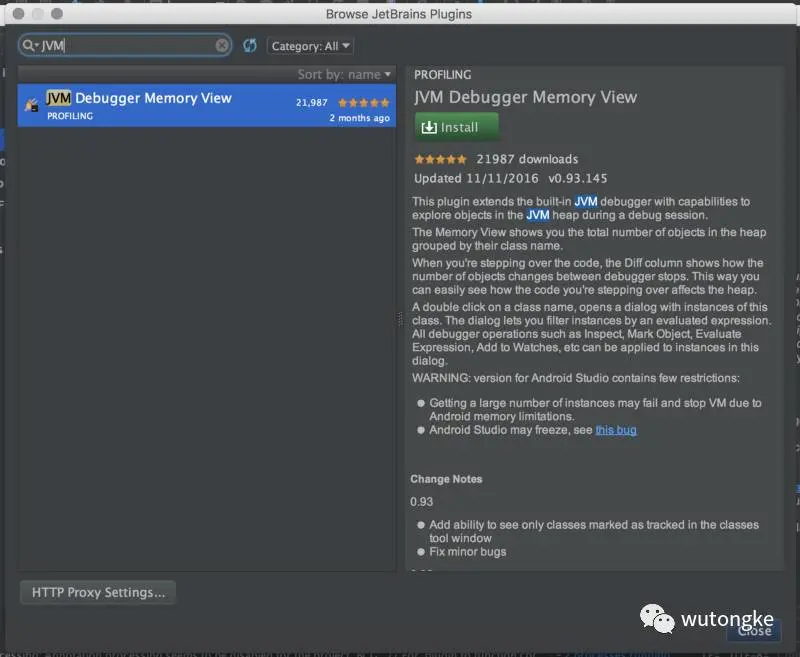Click the PROFILING label above plugin title
The width and height of the screenshot is (800, 657).
coord(443,74)
